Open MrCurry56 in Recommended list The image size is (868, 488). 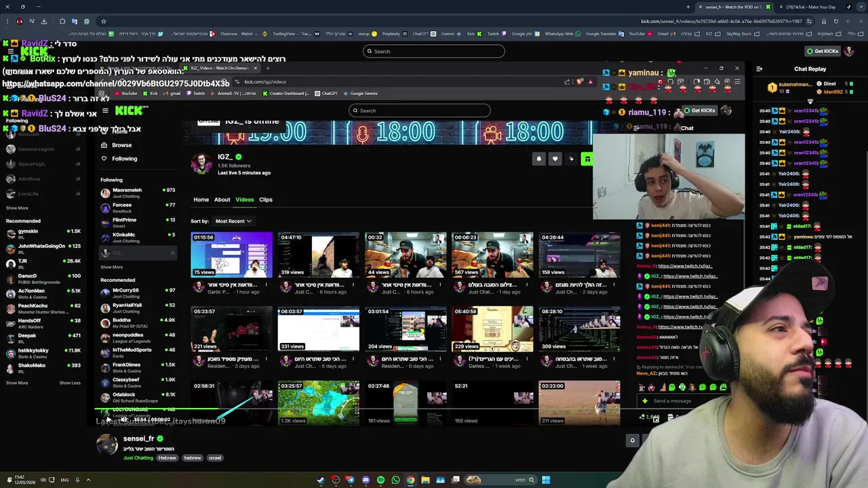[x=138, y=293]
